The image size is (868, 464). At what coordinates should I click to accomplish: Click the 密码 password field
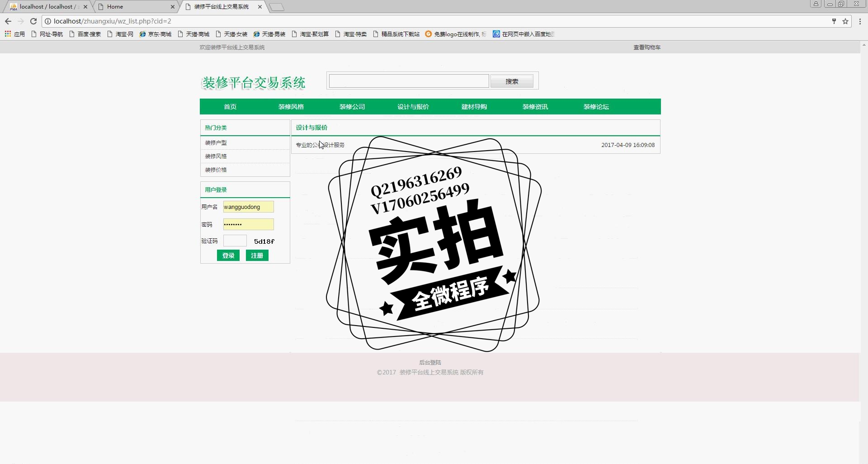pyautogui.click(x=248, y=224)
